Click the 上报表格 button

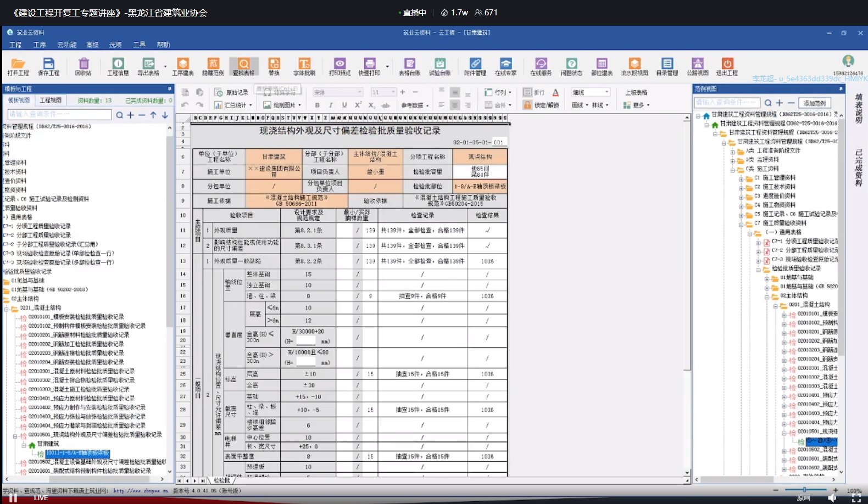click(x=636, y=92)
